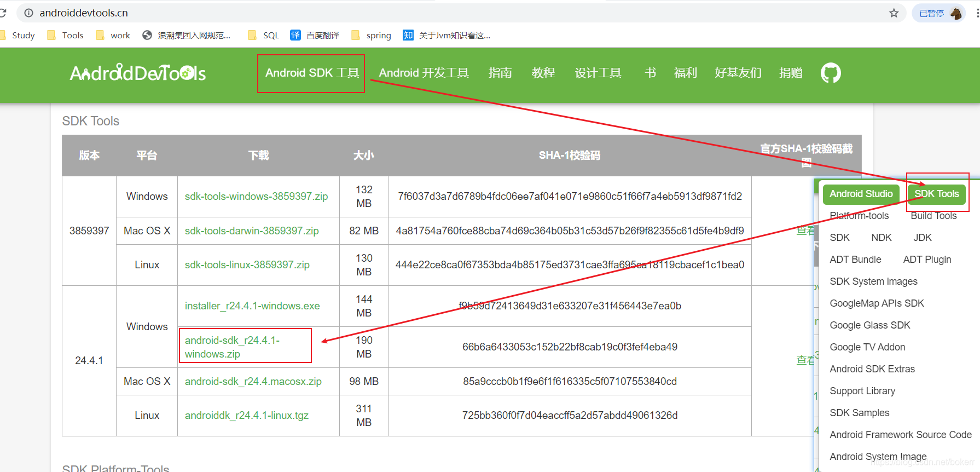
Task: Open the 教程 nav item
Action: pyautogui.click(x=543, y=73)
